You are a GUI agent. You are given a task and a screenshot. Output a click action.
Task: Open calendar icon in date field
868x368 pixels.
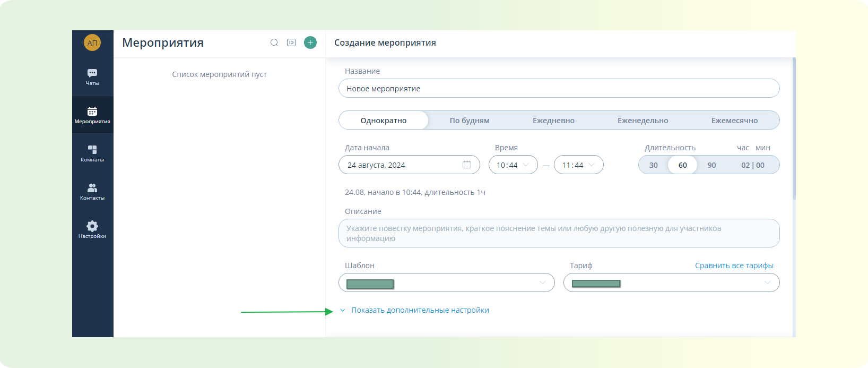click(x=467, y=165)
